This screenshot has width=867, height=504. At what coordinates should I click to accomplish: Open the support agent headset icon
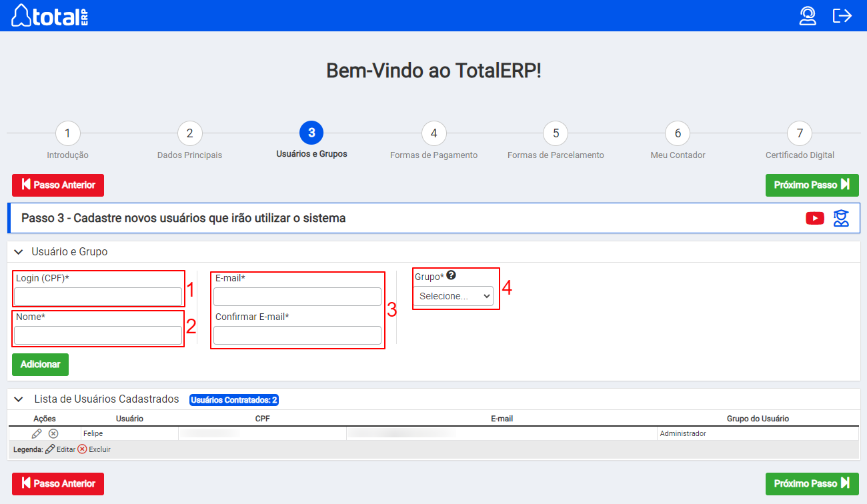pyautogui.click(x=808, y=15)
